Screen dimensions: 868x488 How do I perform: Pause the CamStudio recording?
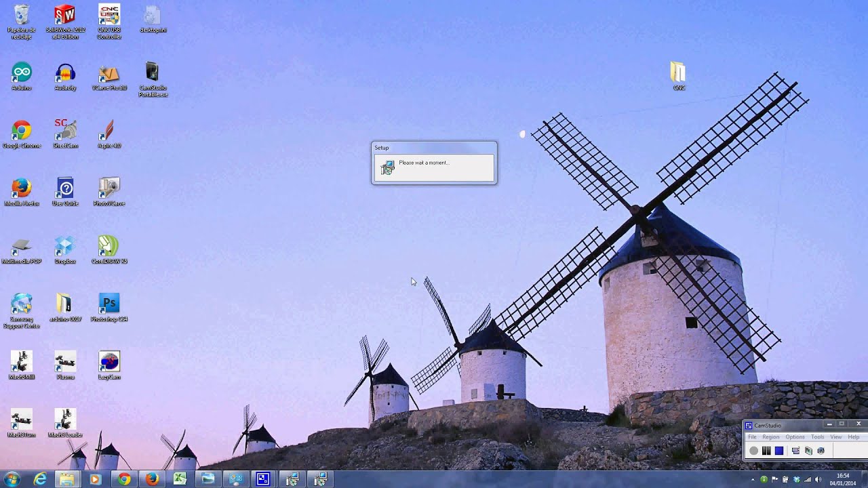(x=766, y=451)
